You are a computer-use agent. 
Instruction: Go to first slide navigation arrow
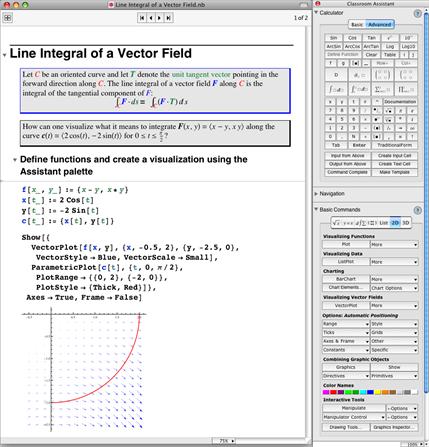point(142,18)
